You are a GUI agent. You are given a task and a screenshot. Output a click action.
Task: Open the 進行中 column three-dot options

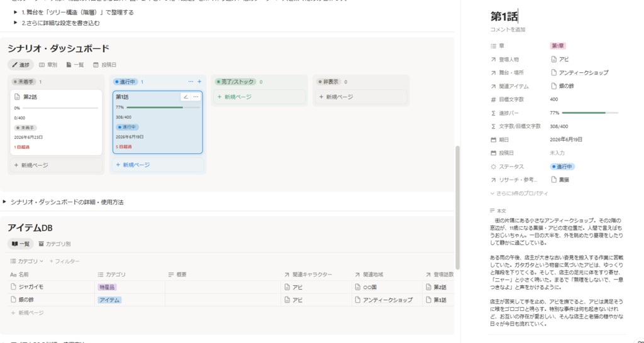pyautogui.click(x=191, y=82)
